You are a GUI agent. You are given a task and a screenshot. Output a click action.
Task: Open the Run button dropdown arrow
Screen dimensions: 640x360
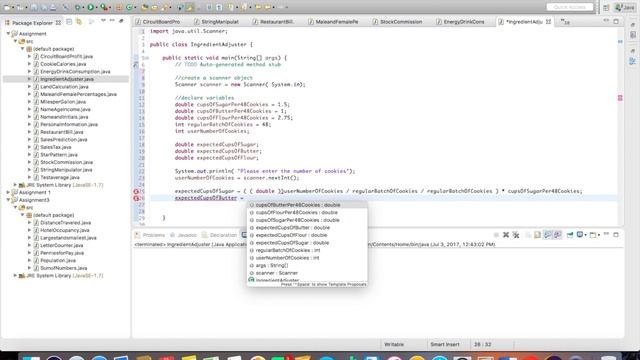point(97,7)
